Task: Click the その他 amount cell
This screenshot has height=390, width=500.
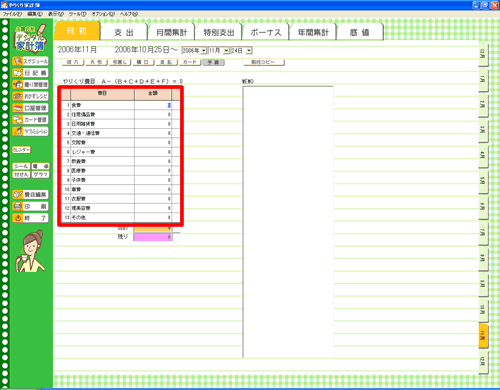Action: tap(153, 217)
